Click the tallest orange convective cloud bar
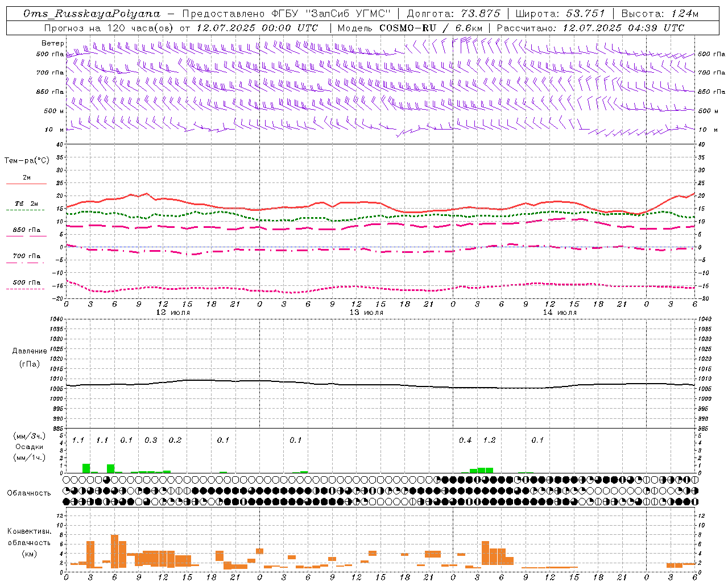Viewport: 728px width, 582px height. [x=114, y=551]
